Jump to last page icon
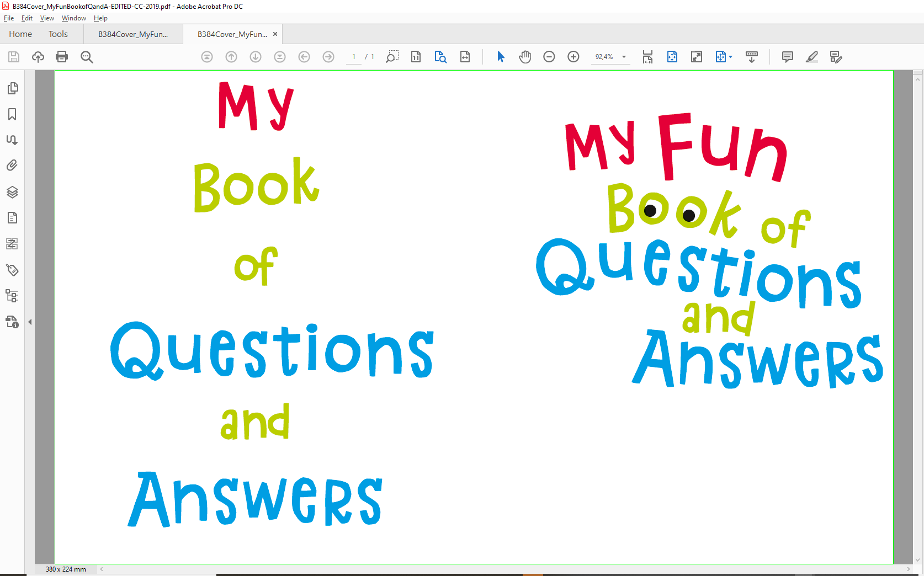The image size is (924, 576). pyautogui.click(x=280, y=57)
